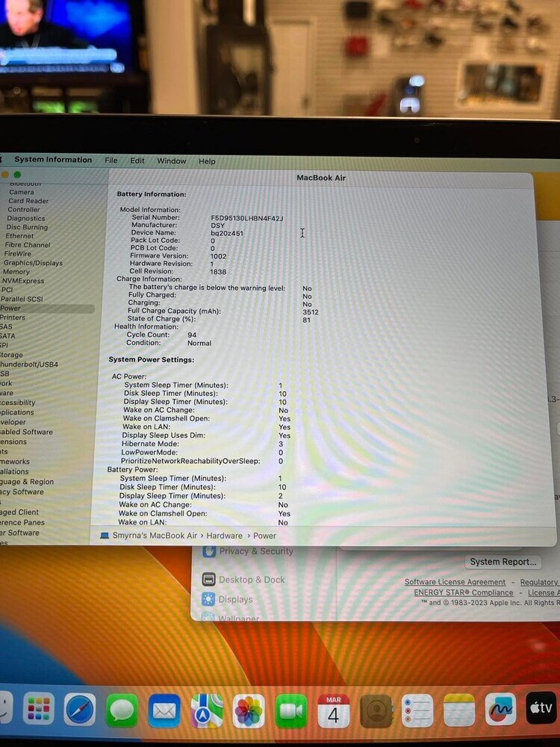
Task: Select FireWire in the sidebar
Action: point(18,253)
